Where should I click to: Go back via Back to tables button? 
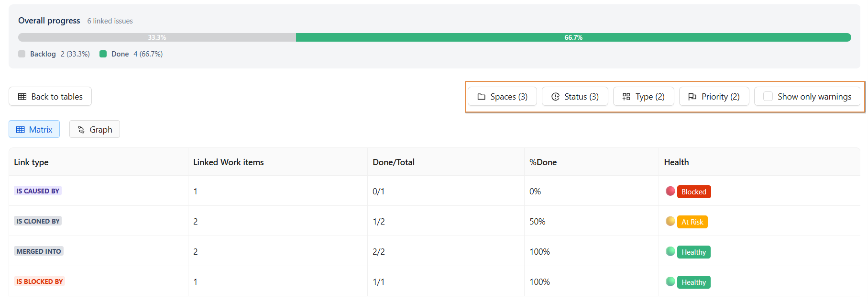click(50, 97)
